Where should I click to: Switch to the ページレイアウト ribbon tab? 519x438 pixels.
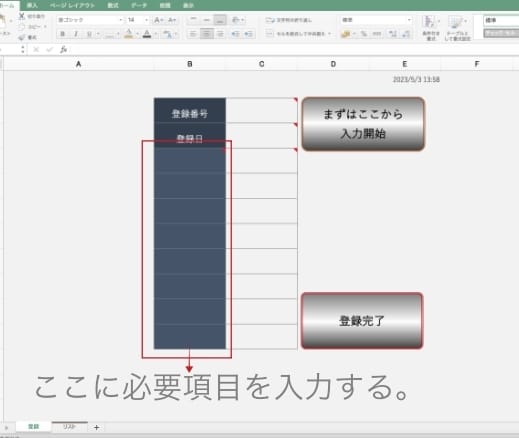(x=72, y=5)
